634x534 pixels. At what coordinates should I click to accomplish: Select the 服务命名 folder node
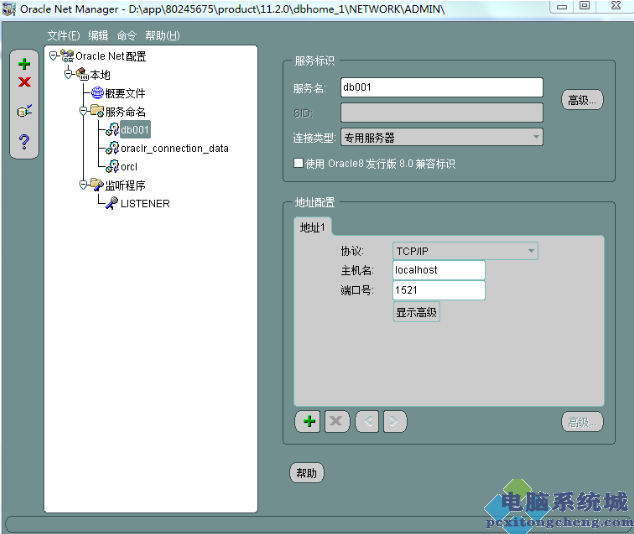pyautogui.click(x=125, y=112)
